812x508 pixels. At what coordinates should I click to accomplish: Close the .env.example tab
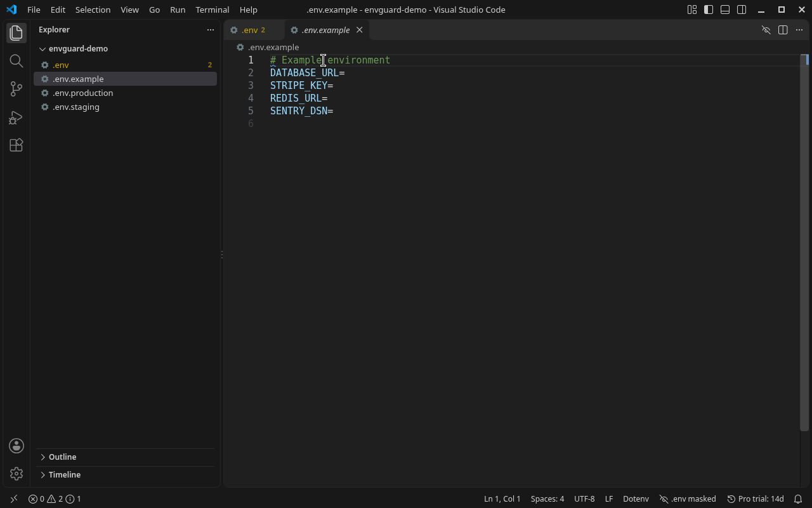pyautogui.click(x=360, y=30)
